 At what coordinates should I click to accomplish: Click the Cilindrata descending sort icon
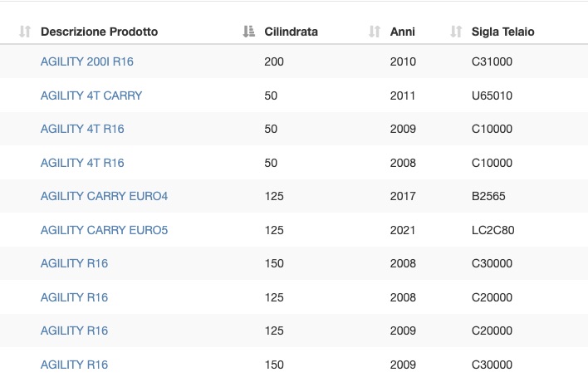[248, 32]
